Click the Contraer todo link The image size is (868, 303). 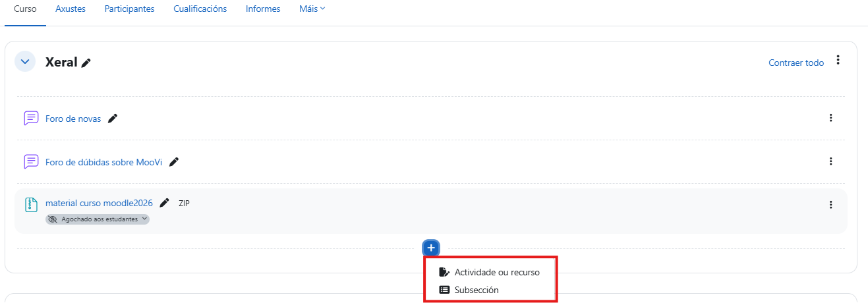point(796,63)
